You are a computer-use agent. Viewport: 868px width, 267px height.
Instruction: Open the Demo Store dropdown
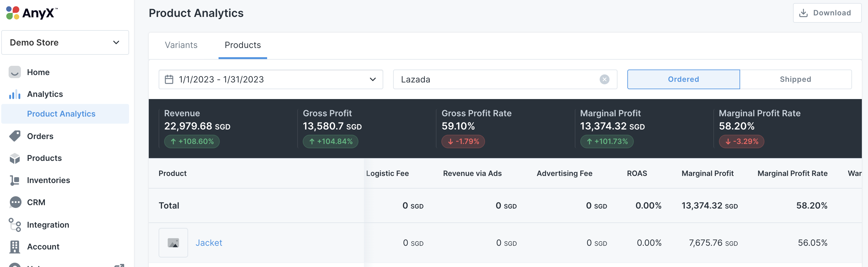pos(65,42)
